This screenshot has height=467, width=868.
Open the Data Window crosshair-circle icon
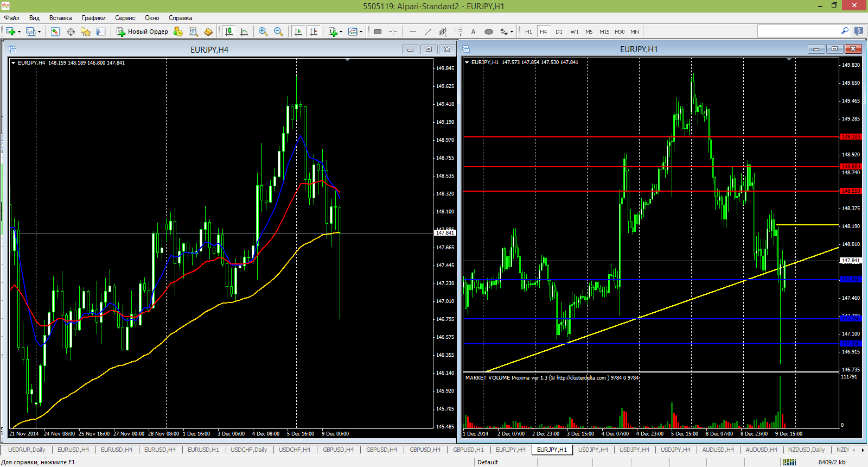pos(71,31)
